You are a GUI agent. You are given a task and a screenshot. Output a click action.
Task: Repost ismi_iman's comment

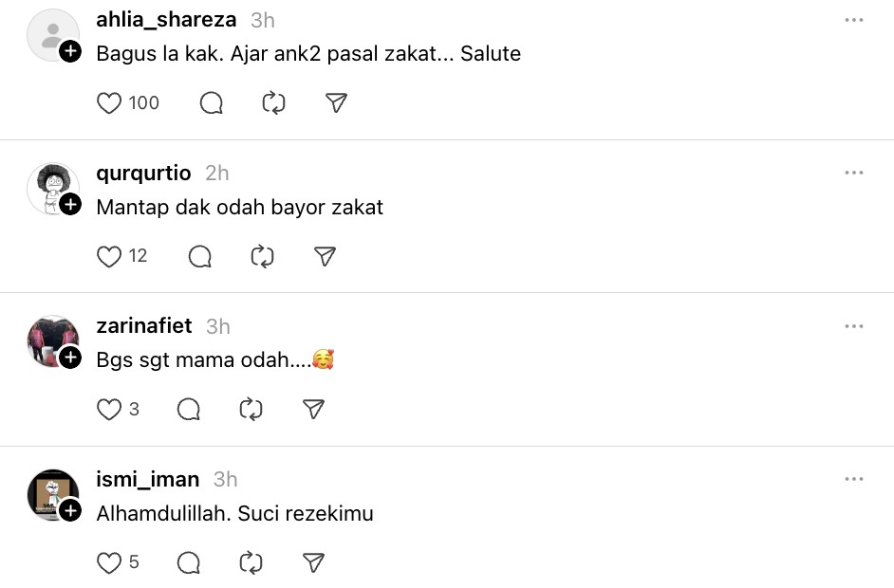click(251, 562)
